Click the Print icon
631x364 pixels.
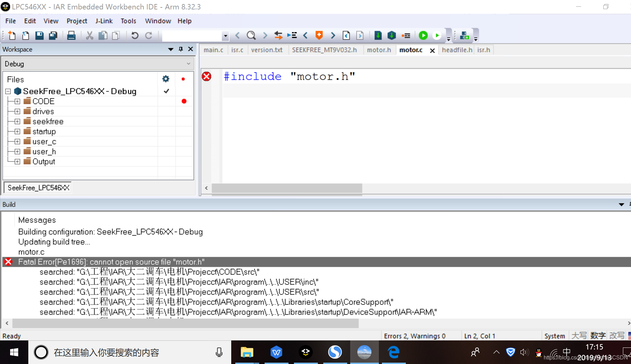(71, 35)
